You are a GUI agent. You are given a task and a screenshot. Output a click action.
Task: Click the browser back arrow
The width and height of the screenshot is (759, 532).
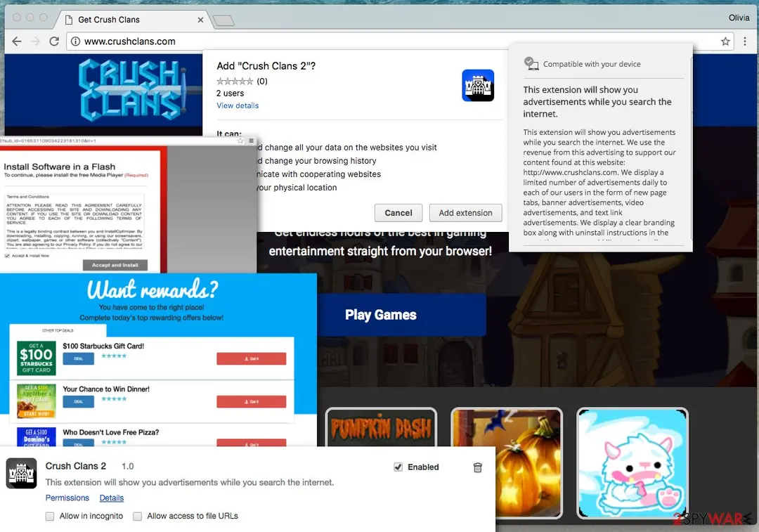point(17,41)
